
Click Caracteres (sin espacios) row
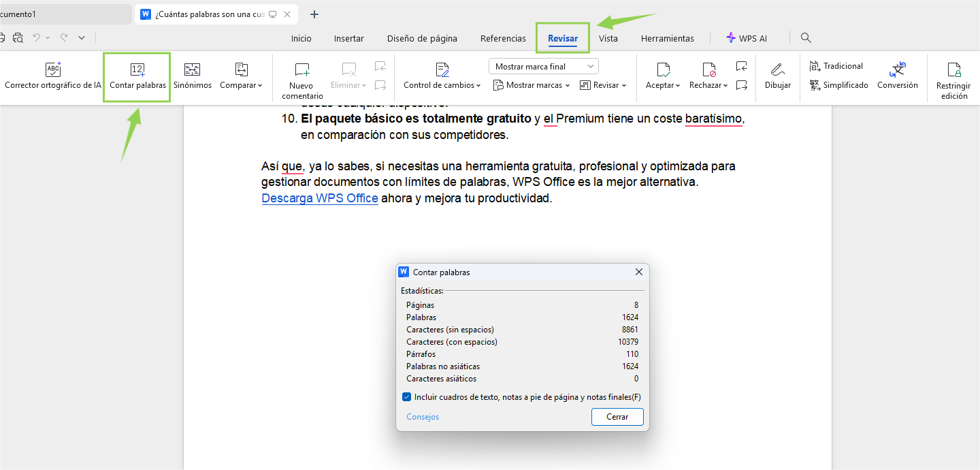point(522,330)
